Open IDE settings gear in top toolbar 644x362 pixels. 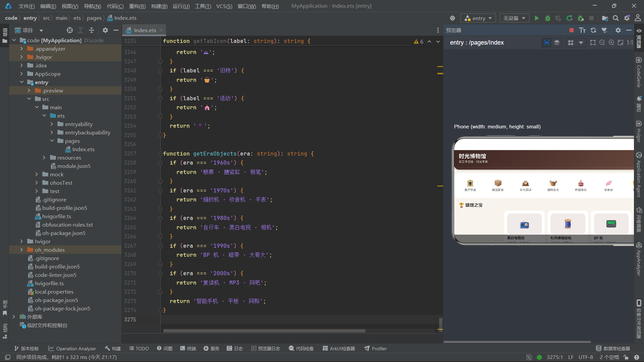(x=627, y=18)
